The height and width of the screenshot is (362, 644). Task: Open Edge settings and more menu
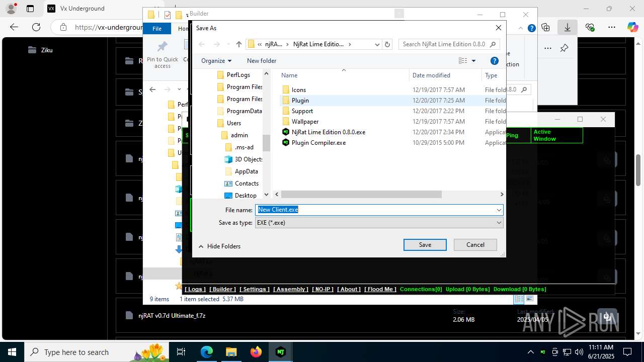point(612,27)
